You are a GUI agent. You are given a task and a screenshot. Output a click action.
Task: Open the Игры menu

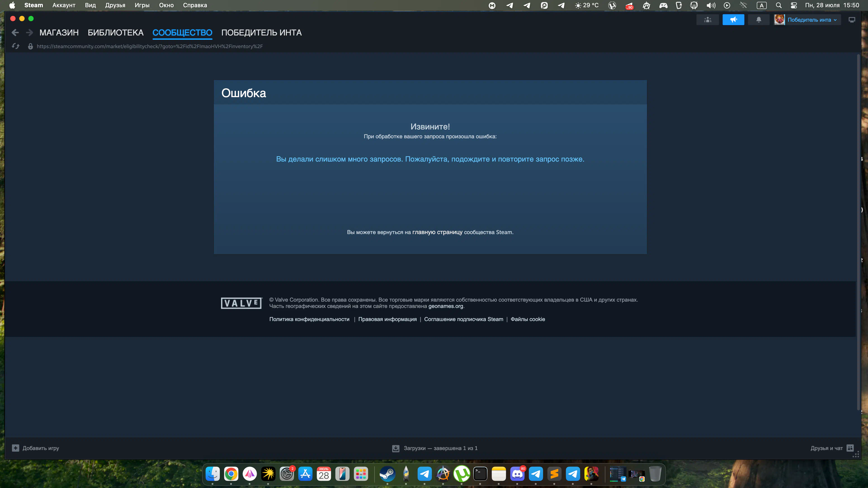point(142,5)
